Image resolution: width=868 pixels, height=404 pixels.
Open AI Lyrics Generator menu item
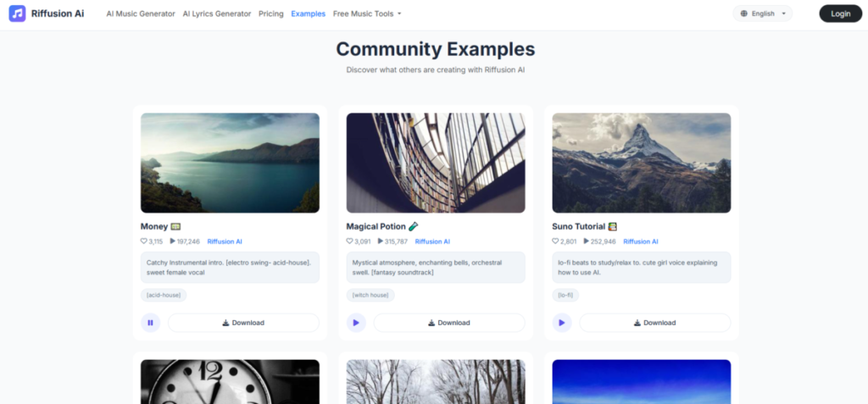pos(217,14)
